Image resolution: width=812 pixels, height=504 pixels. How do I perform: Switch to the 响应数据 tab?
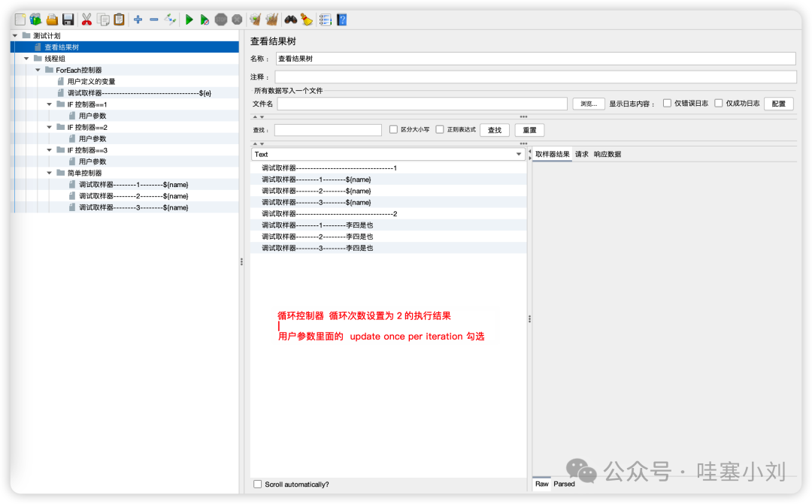[607, 154]
